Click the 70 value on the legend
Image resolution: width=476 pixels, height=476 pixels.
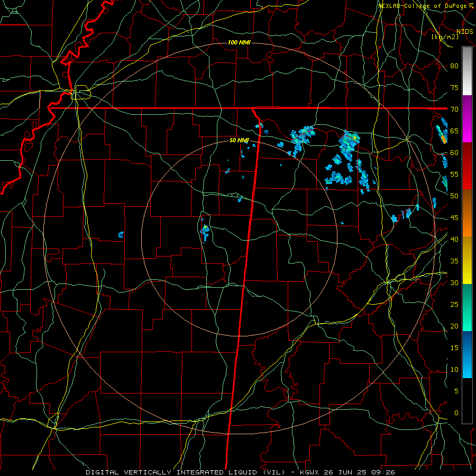point(454,109)
